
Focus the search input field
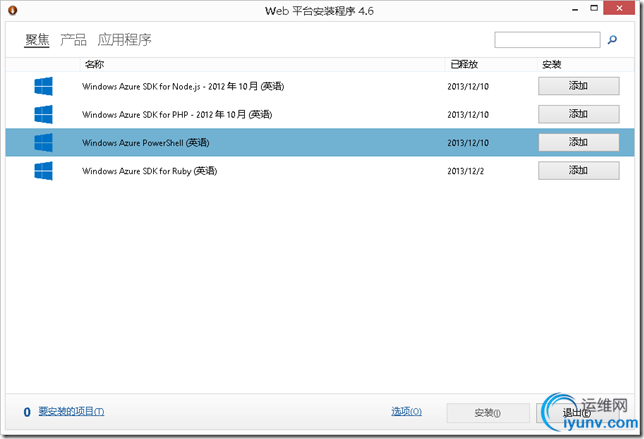point(547,40)
